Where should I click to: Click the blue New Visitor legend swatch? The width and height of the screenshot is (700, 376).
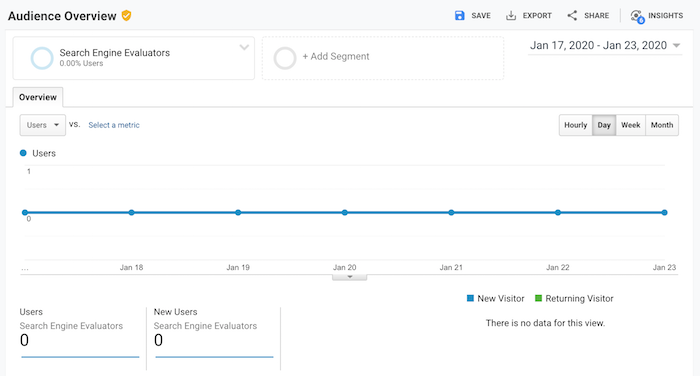tap(470, 298)
